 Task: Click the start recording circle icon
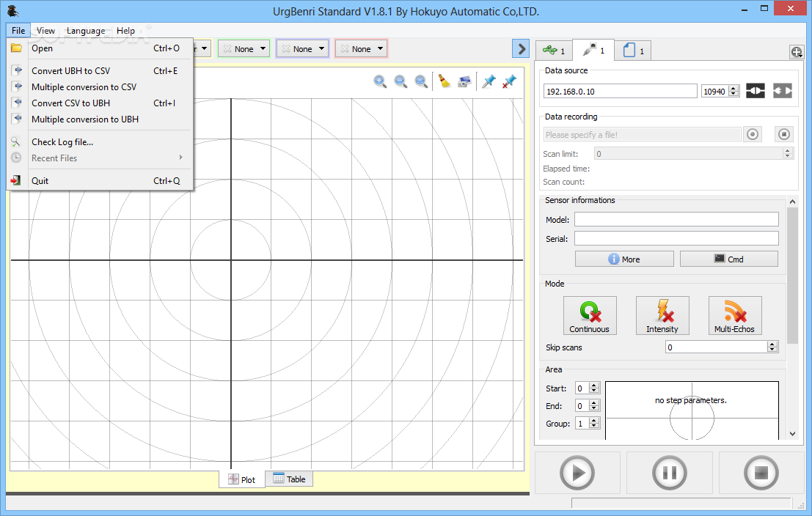753,135
